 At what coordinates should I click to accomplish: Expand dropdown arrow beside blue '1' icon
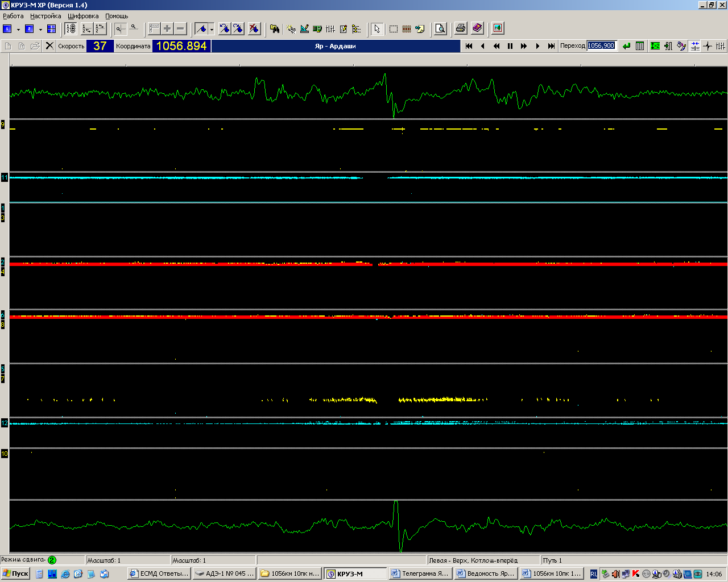coord(18,29)
